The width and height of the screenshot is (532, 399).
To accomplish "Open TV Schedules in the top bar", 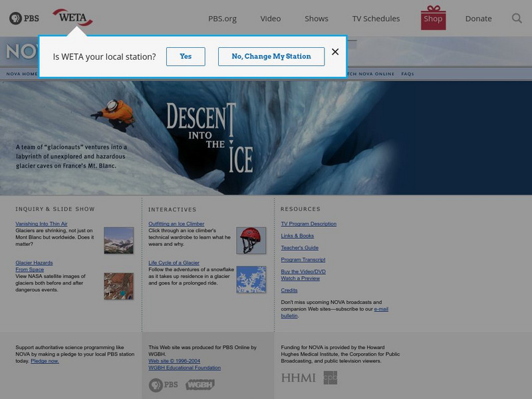I will click(x=376, y=18).
